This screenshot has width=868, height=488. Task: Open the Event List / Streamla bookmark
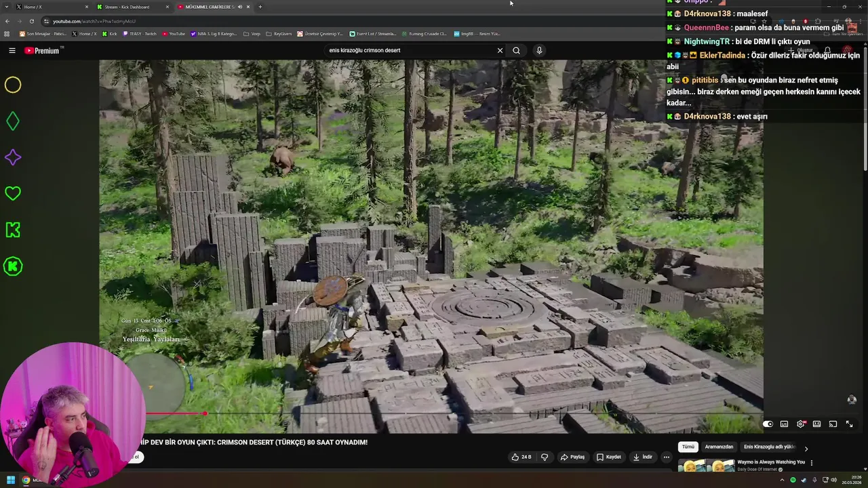(373, 33)
